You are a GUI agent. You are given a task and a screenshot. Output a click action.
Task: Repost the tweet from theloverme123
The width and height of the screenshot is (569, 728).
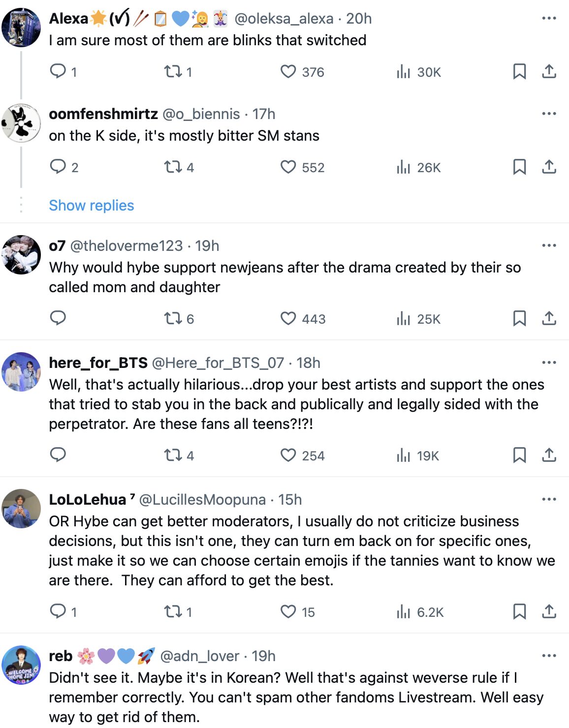(x=173, y=319)
